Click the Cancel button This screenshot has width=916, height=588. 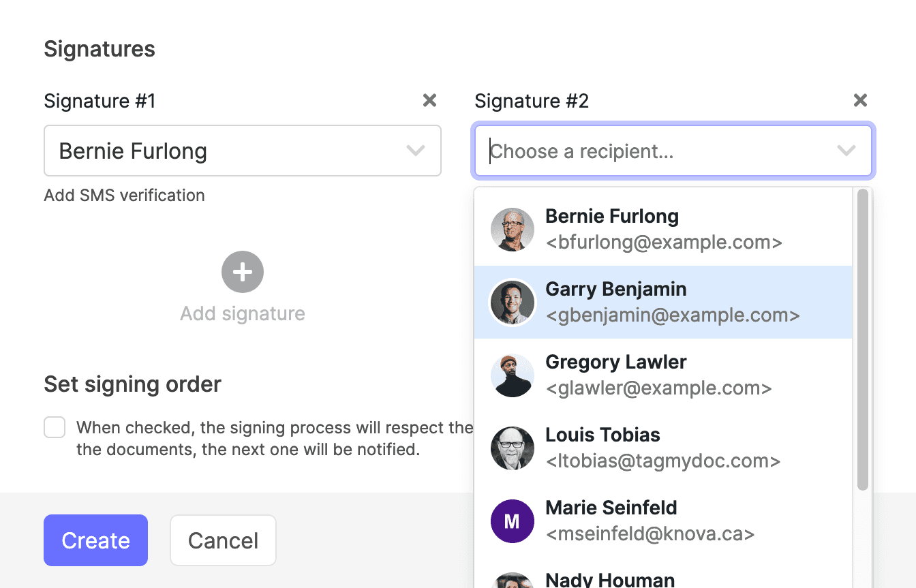[223, 540]
